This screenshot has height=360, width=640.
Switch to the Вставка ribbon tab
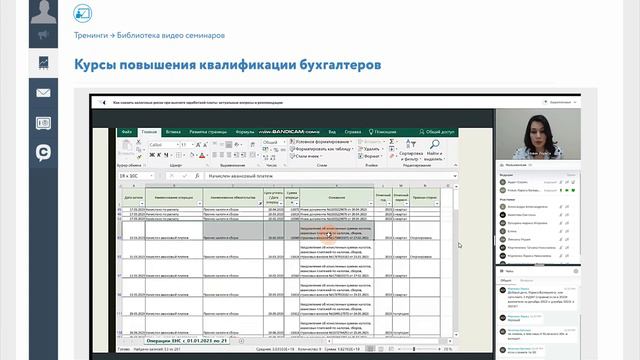pos(173,132)
